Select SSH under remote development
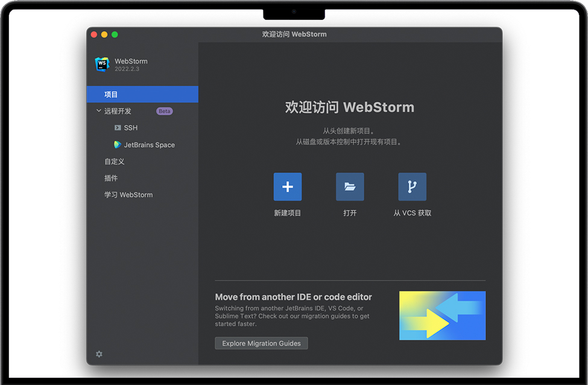This screenshot has width=588, height=385. (x=131, y=128)
